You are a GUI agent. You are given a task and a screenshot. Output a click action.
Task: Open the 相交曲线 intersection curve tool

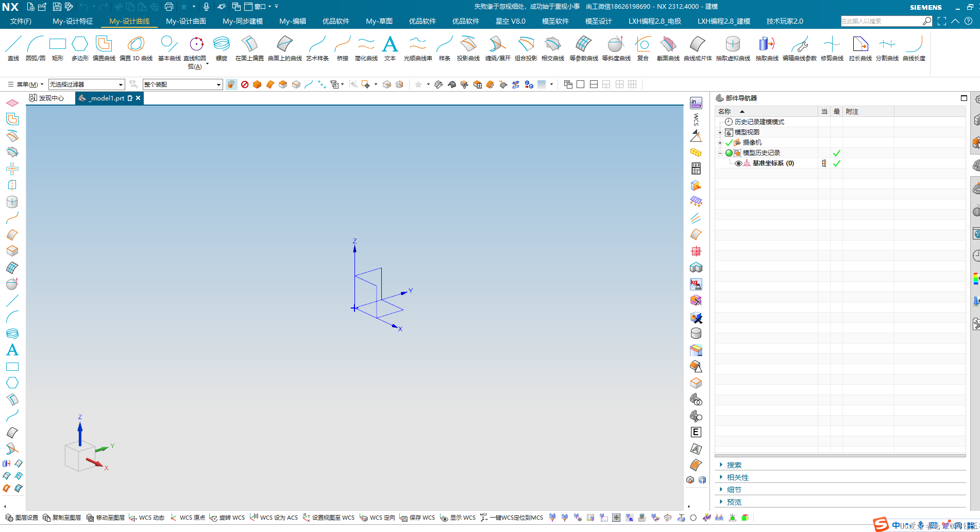(553, 48)
